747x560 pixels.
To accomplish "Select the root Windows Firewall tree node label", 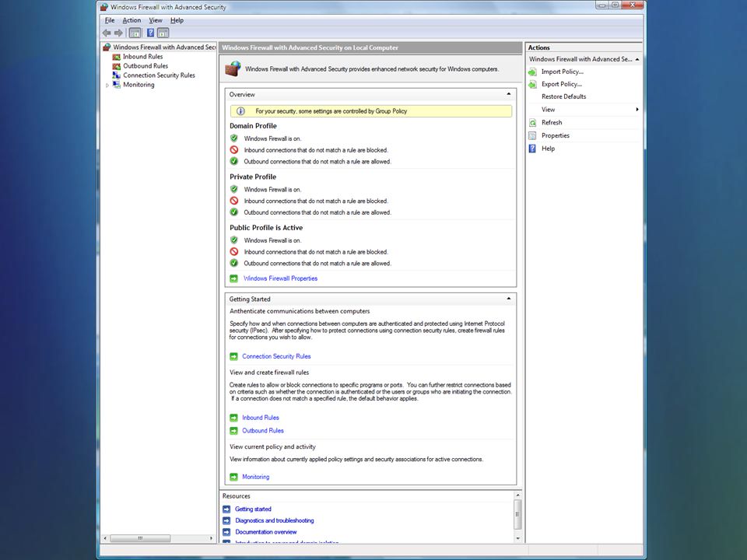I will point(164,47).
